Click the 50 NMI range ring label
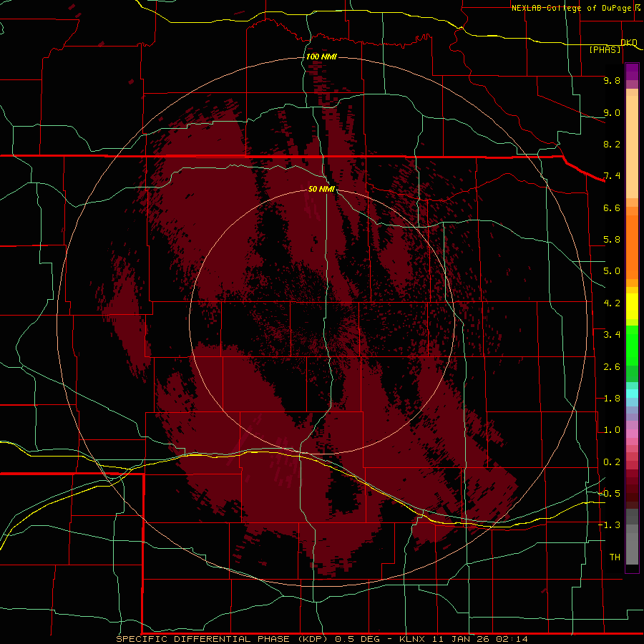644x644 pixels. pyautogui.click(x=321, y=189)
